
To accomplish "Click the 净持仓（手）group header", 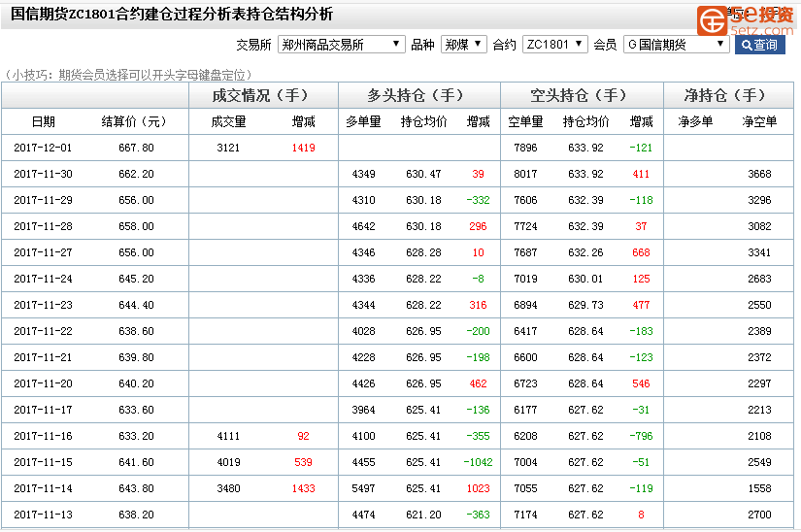I will [x=728, y=95].
